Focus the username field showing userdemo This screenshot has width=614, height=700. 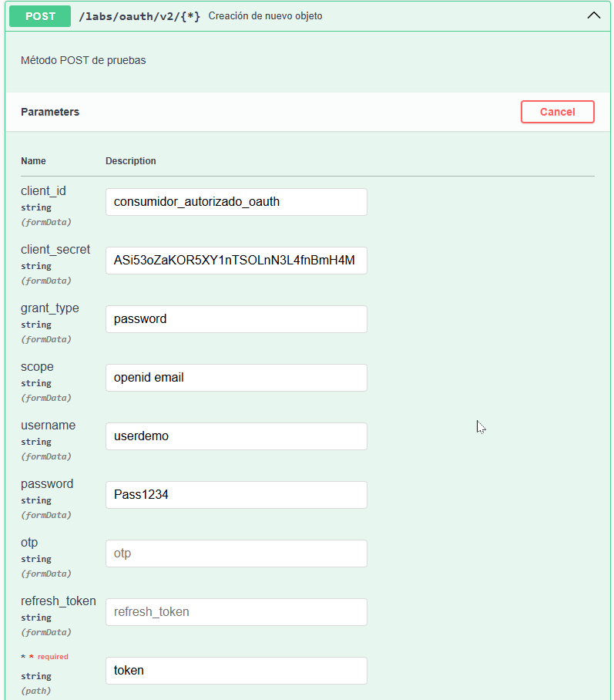coord(236,436)
